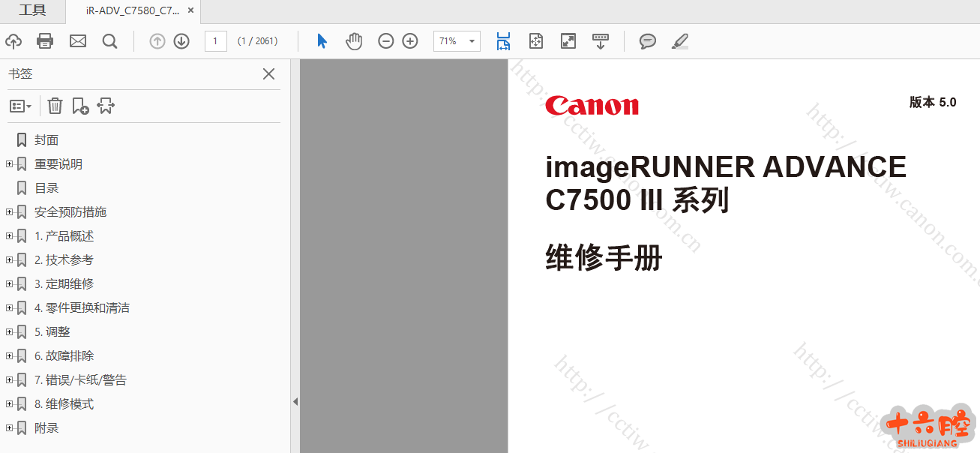The height and width of the screenshot is (453, 980).
Task: Switch to the 工具 tab
Action: (x=32, y=10)
